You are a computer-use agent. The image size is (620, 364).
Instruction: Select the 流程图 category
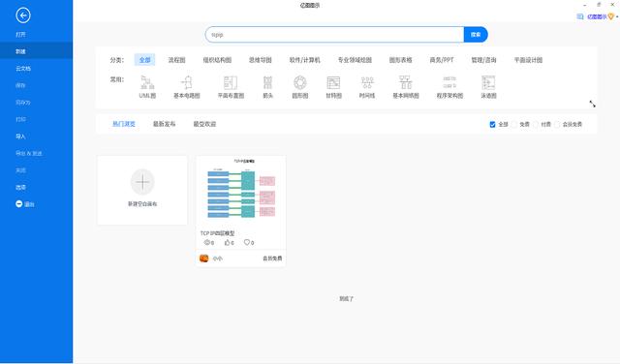click(176, 60)
